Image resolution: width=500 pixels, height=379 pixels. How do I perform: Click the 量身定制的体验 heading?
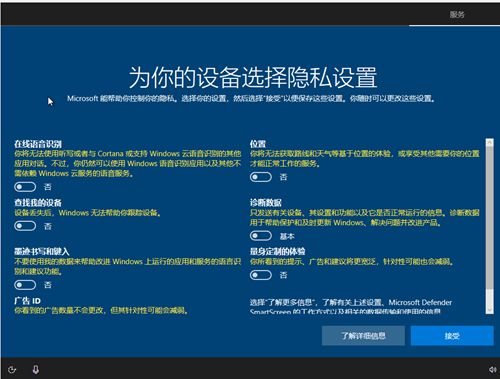[x=277, y=251]
